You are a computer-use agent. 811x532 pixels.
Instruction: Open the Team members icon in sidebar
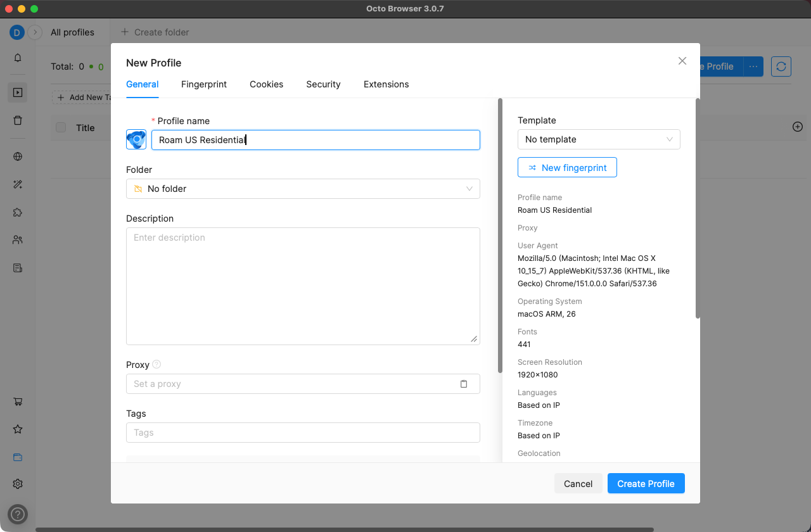pos(18,240)
